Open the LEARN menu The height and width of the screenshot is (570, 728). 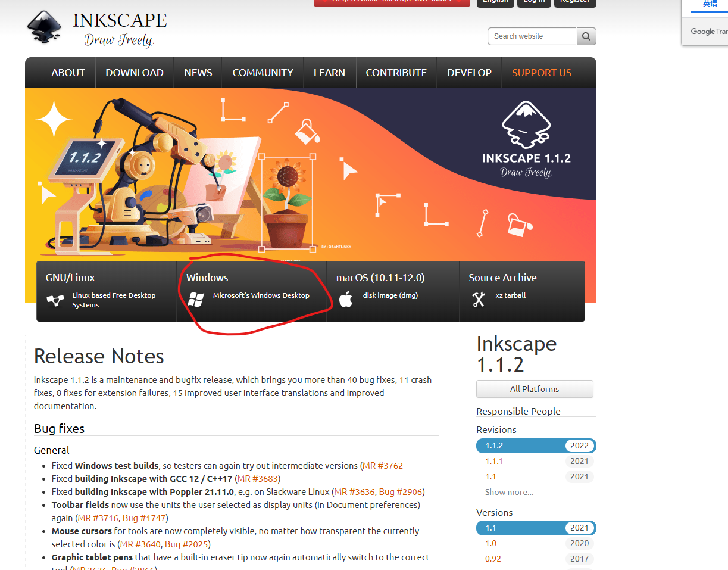pos(329,73)
